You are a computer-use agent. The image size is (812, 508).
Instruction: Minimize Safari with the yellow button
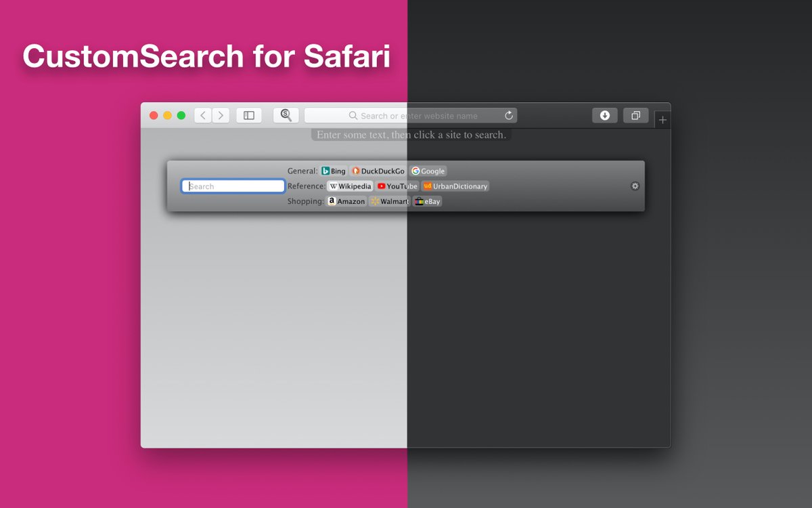click(167, 116)
